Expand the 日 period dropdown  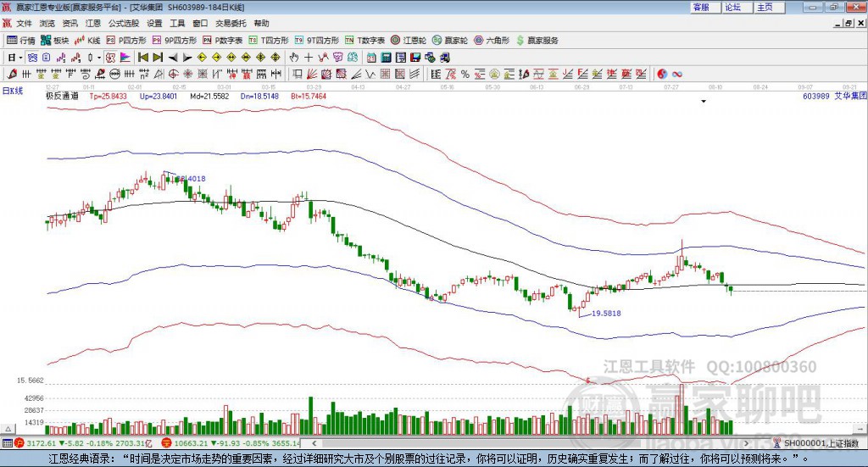(x=20, y=58)
